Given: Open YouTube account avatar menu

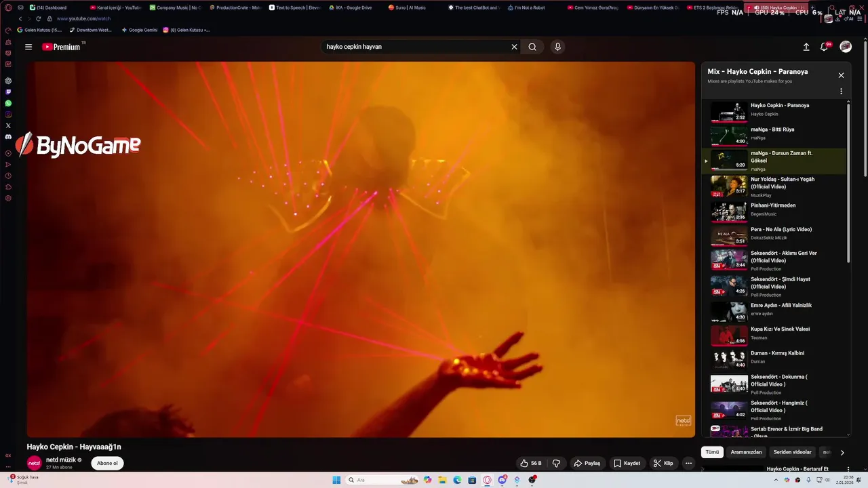Looking at the screenshot, I should 846,47.
